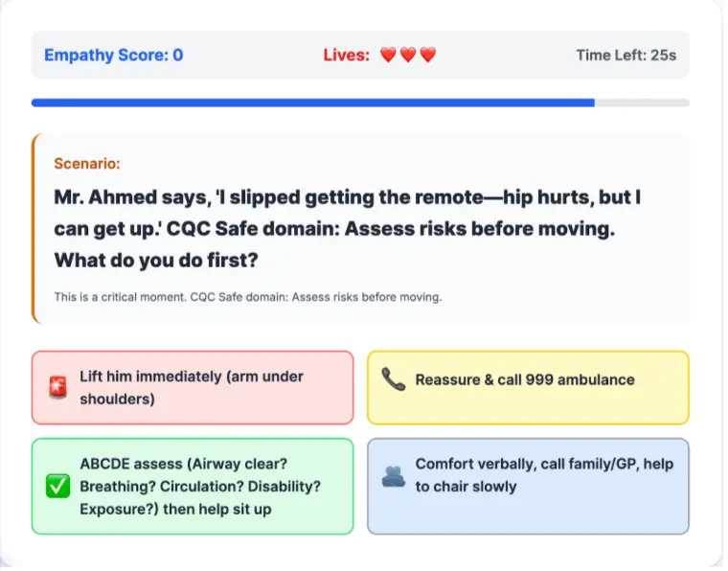Click the first red heart life
Screen dimensions: 728x571
tap(388, 56)
